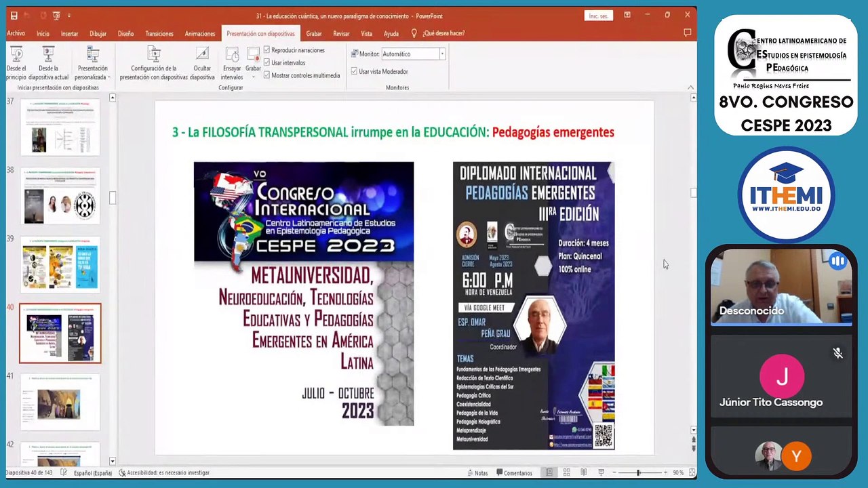
Task: Switch to the Revisar tab
Action: pos(341,33)
